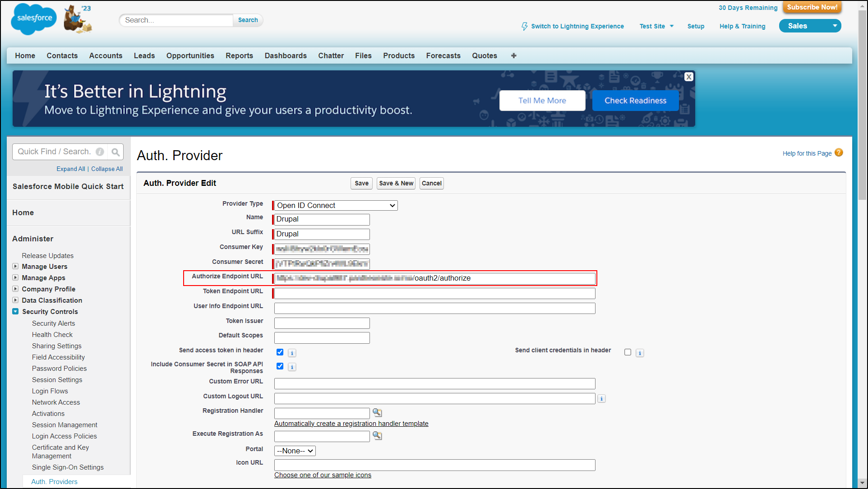Expand the Manage Users tree node
868x489 pixels.
[15, 267]
